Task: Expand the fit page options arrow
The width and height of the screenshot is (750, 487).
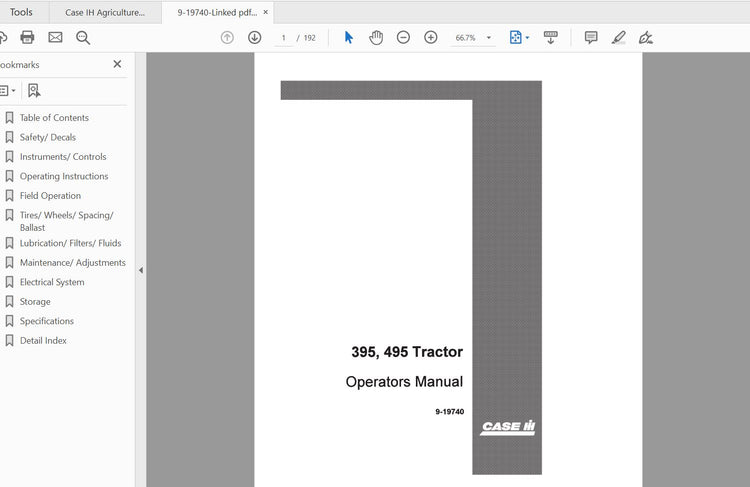Action: [x=528, y=38]
